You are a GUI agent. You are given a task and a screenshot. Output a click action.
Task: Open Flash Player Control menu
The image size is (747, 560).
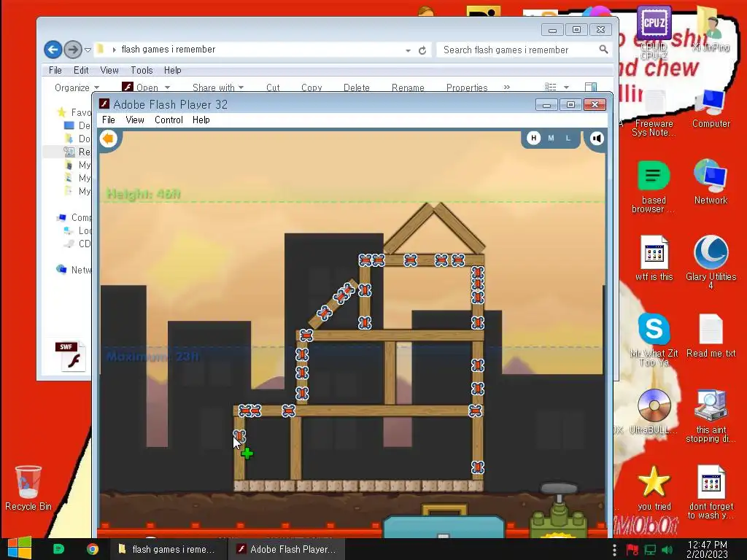(x=169, y=120)
